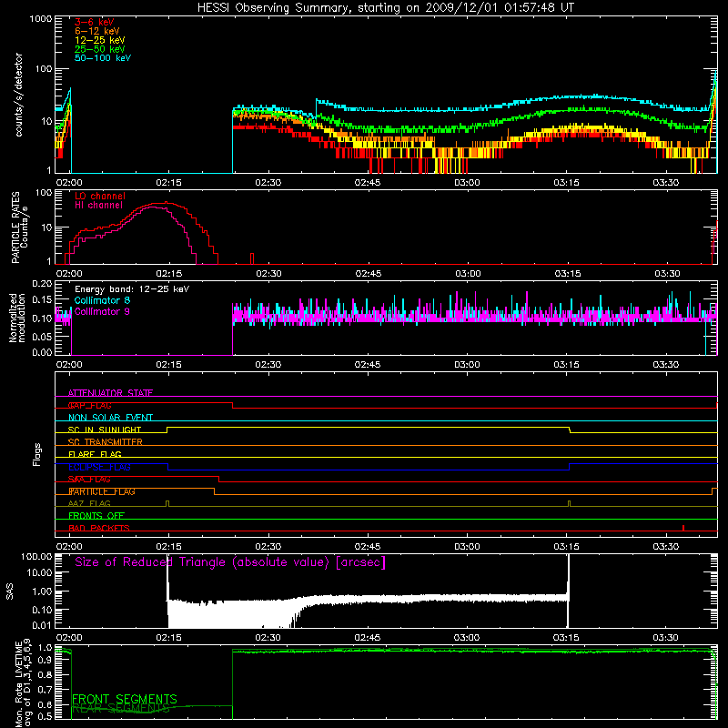Image resolution: width=728 pixels, height=728 pixels.
Task: Click the FRONTS_OFF flag label
Action: click(x=96, y=516)
